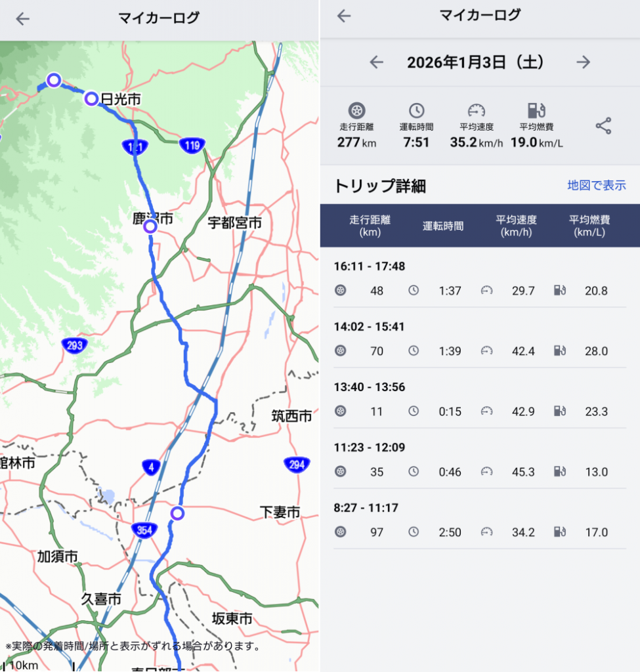Tap the 平均速度 speedometer icon in summary
Image resolution: width=640 pixels, height=672 pixels.
tap(476, 110)
